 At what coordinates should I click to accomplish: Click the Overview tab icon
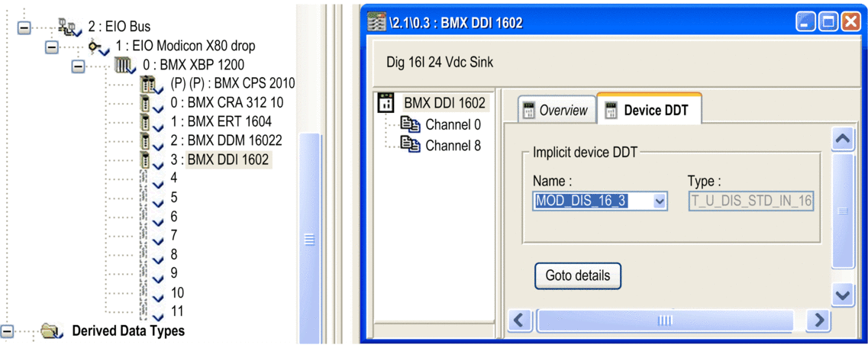528,111
